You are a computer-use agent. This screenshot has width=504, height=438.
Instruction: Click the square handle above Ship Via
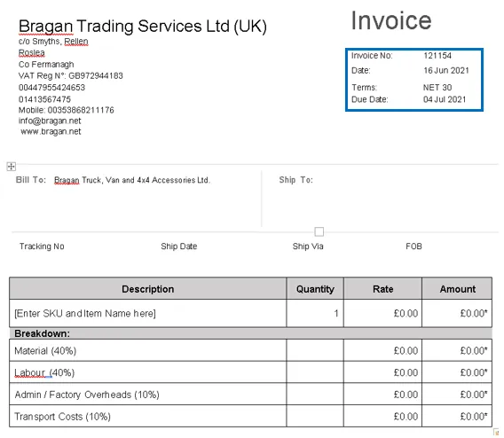[319, 231]
